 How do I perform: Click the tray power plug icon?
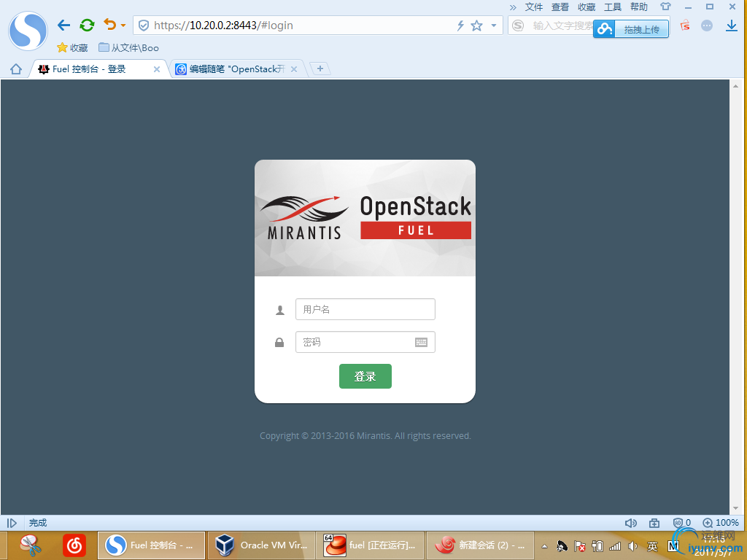pyautogui.click(x=597, y=546)
